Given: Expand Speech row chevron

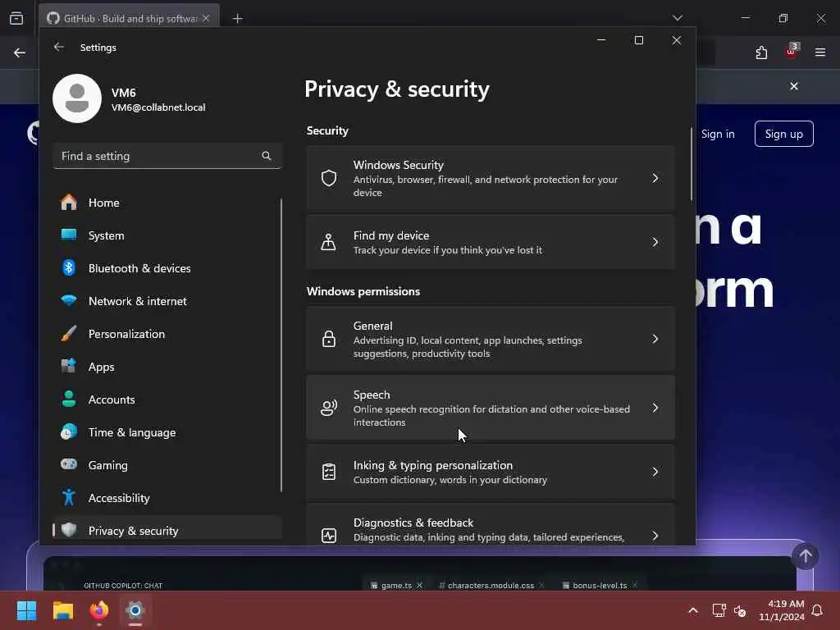Looking at the screenshot, I should click(x=655, y=408).
